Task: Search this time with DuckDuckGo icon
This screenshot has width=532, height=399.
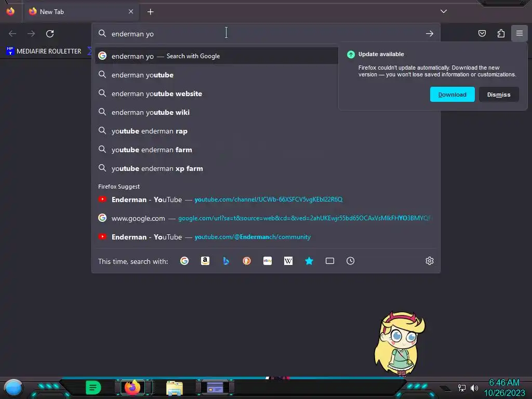Action: point(247,261)
